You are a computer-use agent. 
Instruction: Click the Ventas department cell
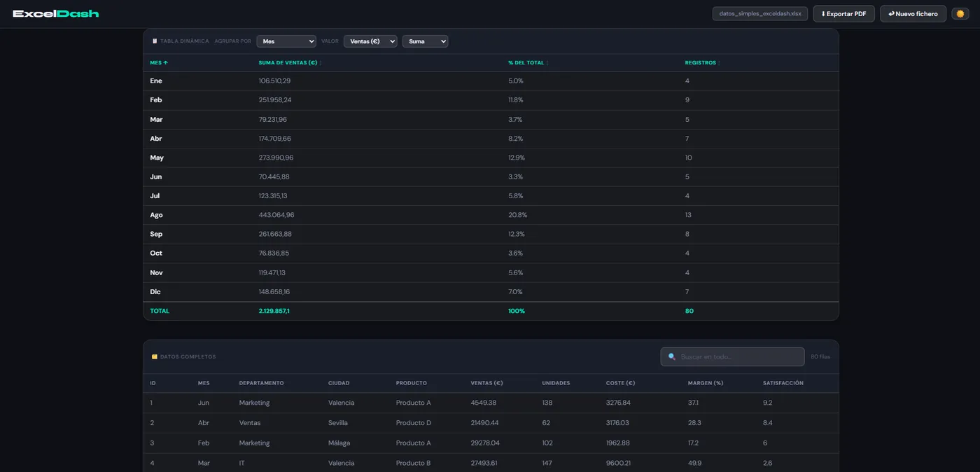(249, 423)
